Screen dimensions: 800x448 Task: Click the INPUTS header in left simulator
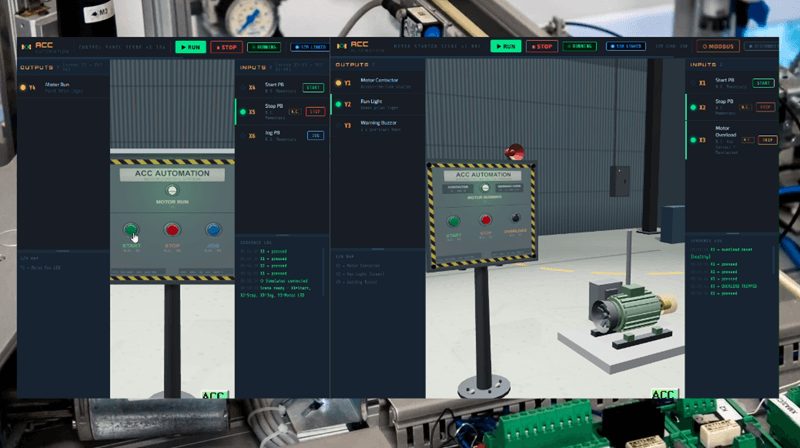253,67
